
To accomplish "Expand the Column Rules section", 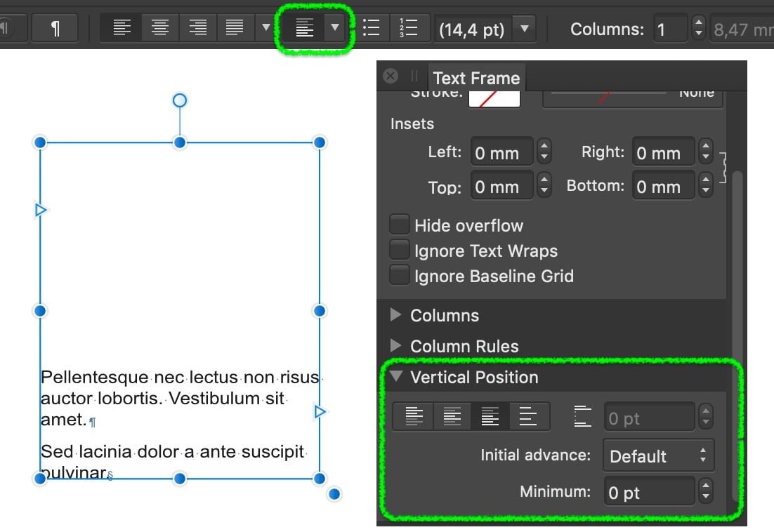I will [395, 346].
